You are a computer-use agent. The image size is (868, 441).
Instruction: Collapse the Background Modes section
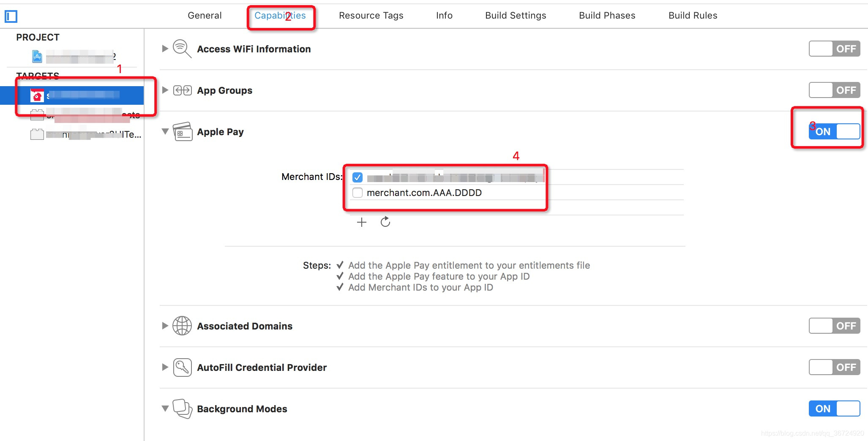(165, 408)
